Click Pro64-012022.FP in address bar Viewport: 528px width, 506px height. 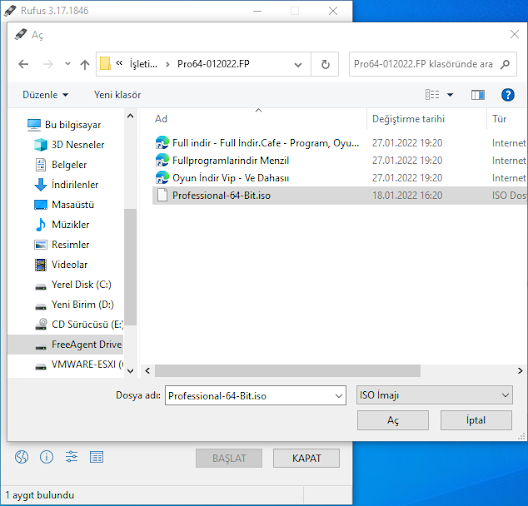213,64
